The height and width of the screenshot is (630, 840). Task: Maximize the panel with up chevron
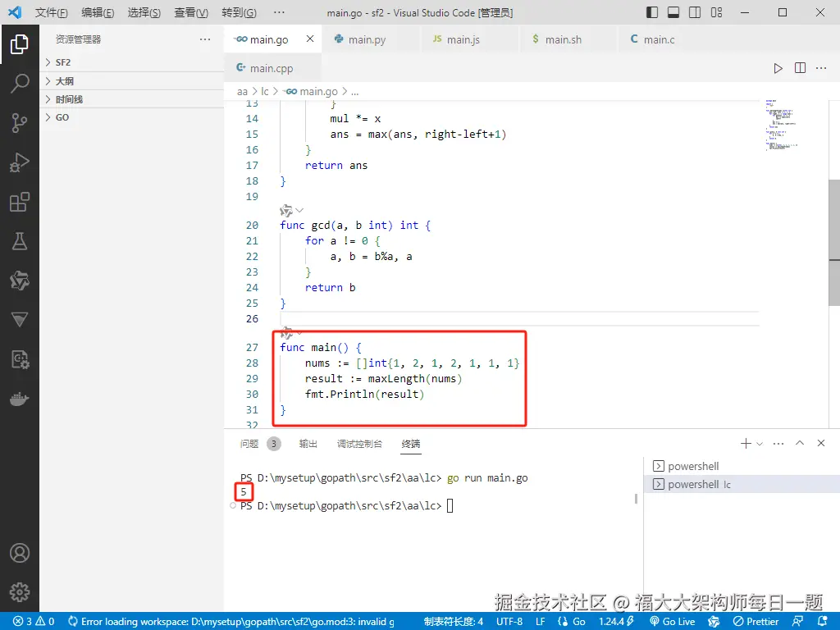pyautogui.click(x=800, y=443)
